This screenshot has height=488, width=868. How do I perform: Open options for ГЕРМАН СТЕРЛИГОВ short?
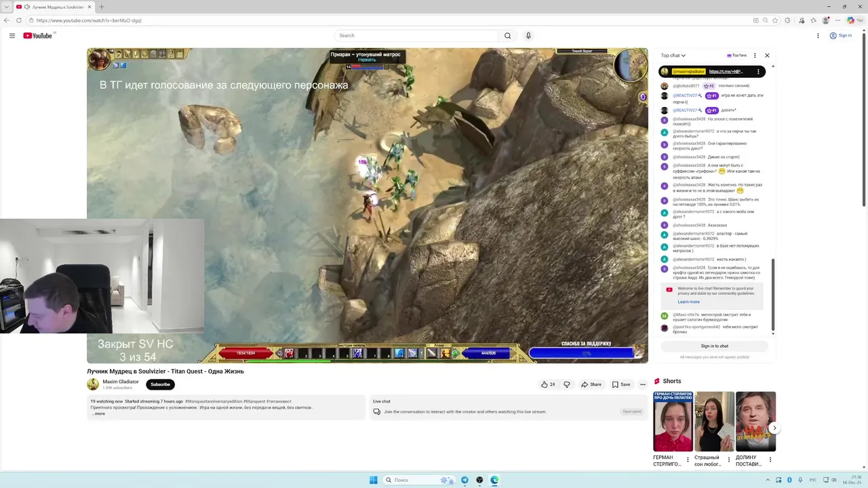point(688,460)
